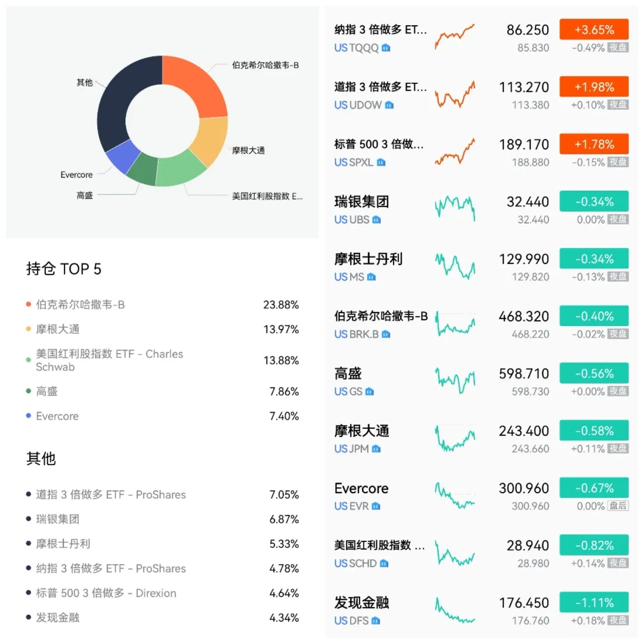
Task: Open 道指 3 倍做多 ETF - ProShares holding
Action: [x=162, y=494]
